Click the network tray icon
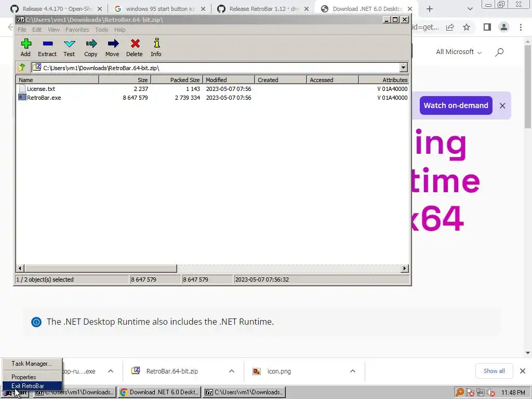 (x=481, y=393)
